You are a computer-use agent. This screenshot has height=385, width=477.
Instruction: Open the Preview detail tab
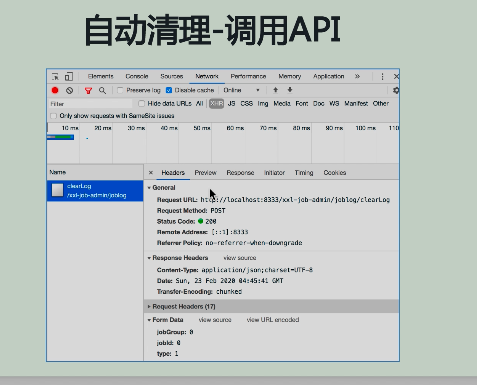coord(206,173)
